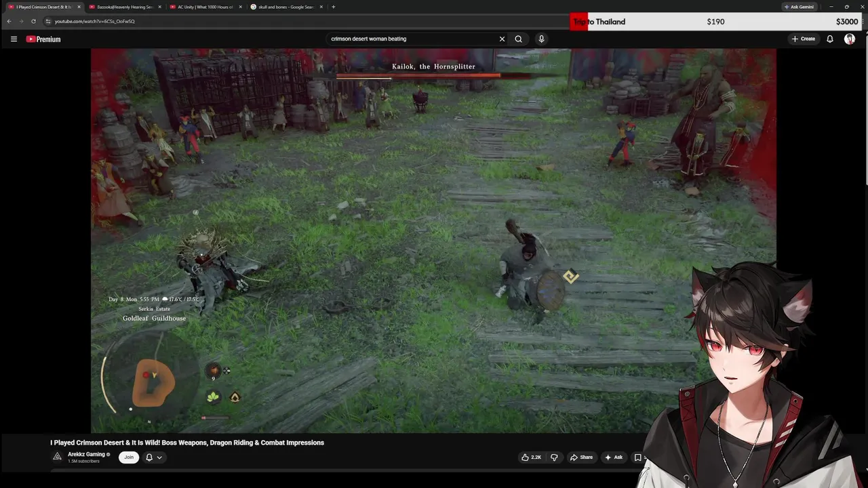Viewport: 868px width, 488px height.
Task: Switch to skull and bones Google Search tab
Action: point(286,7)
